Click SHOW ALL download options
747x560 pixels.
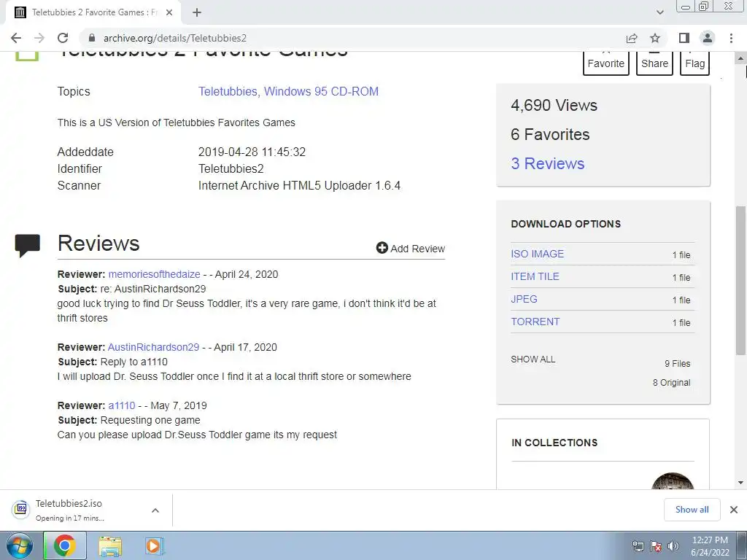533,359
